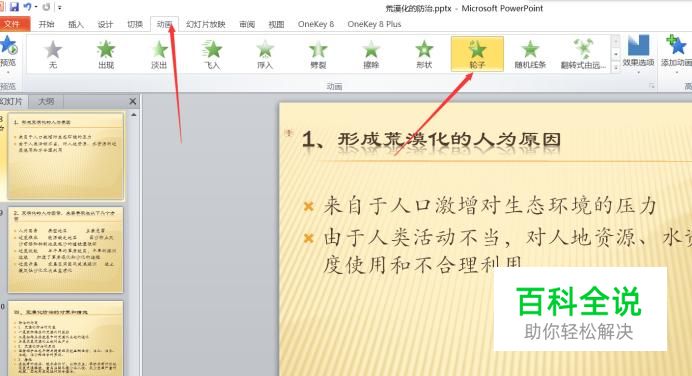Open the 预览 (Preview) dropdown arrow
Image resolution: width=692 pixels, height=376 pixels.
pos(8,71)
